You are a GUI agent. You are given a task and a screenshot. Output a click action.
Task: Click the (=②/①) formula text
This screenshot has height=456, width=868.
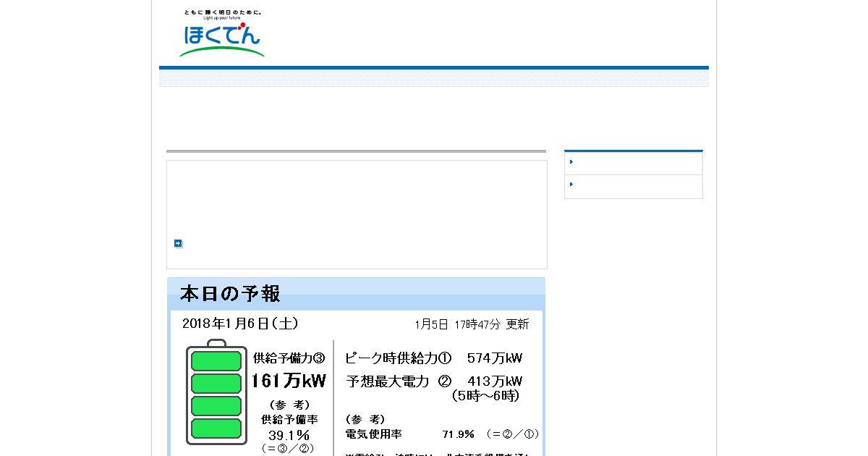pyautogui.click(x=512, y=434)
